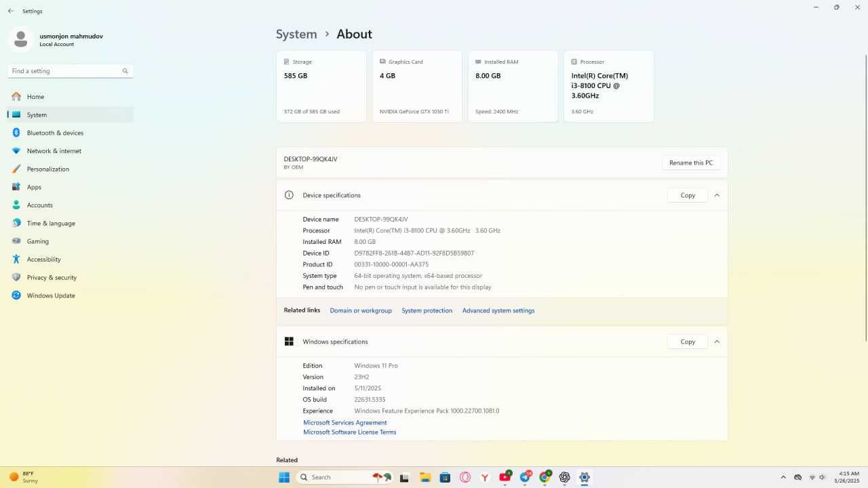Click the back arrow in Settings
This screenshot has width=868, height=488.
tap(10, 12)
